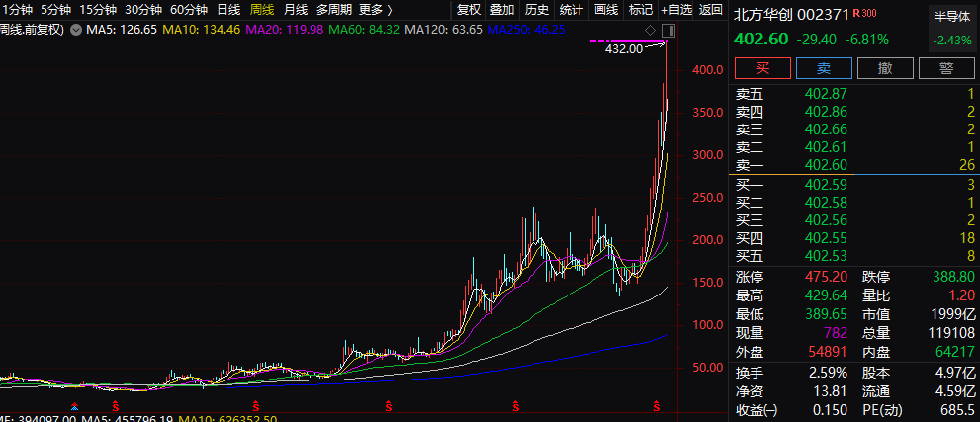Click the blue 卖 sell button
Screen dimensions: 980x422
click(x=824, y=68)
